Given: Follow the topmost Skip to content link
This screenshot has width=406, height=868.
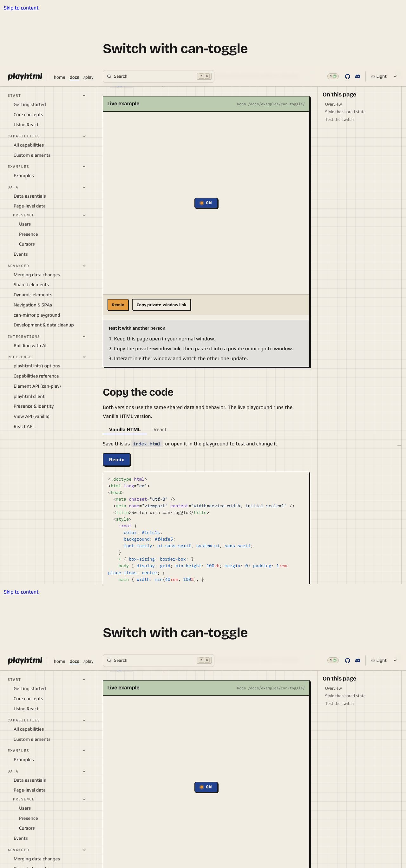Looking at the screenshot, I should [x=21, y=8].
